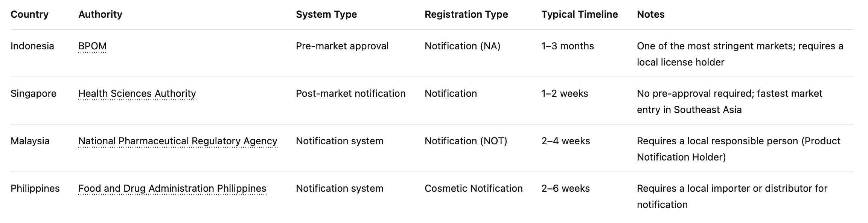Click the Authority column header
868x223 pixels.
tap(100, 14)
